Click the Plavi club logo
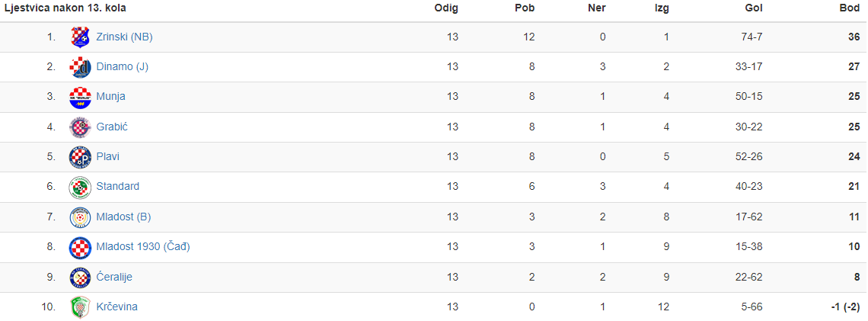 point(80,157)
